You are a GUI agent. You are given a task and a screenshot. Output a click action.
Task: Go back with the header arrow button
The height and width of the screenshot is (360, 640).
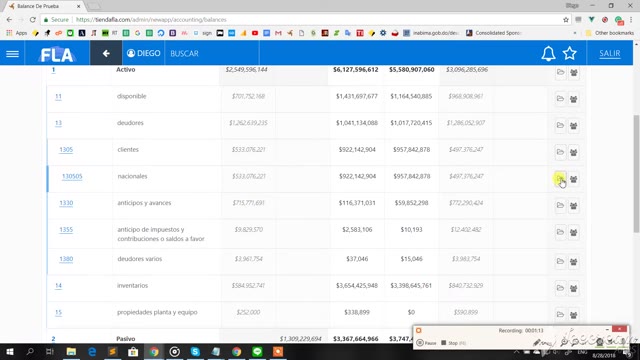pyautogui.click(x=106, y=53)
